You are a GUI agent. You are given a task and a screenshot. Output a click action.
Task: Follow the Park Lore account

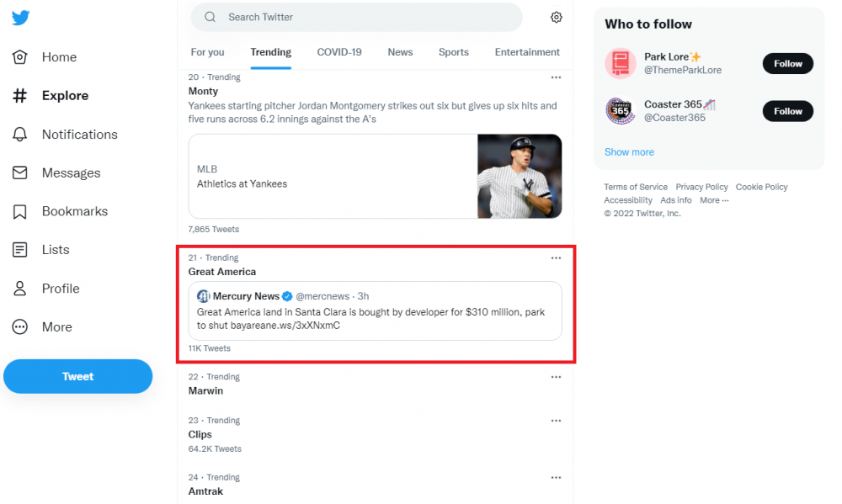788,64
